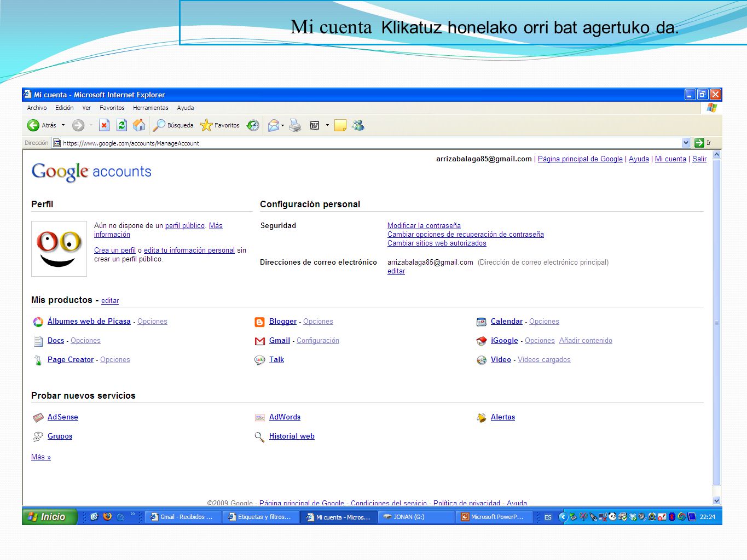Open Page Creator link
This screenshot has height=560, width=747.
pyautogui.click(x=71, y=359)
